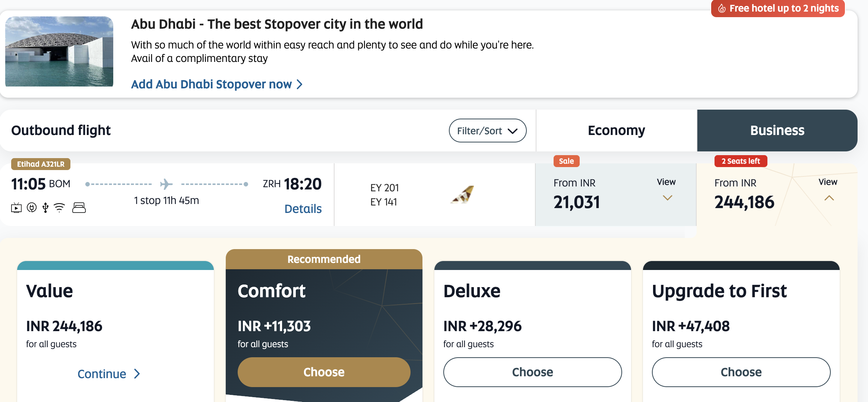Switch to the Economy cabin tab
The height and width of the screenshot is (402, 868).
pyautogui.click(x=616, y=131)
